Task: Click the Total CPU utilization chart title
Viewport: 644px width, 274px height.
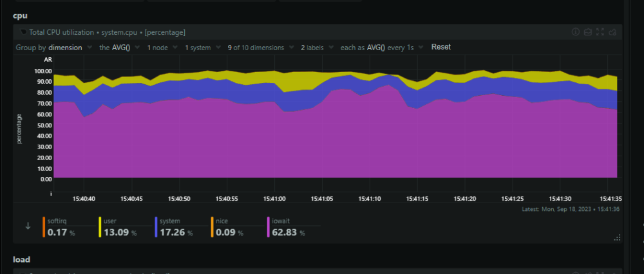Action: click(x=107, y=32)
